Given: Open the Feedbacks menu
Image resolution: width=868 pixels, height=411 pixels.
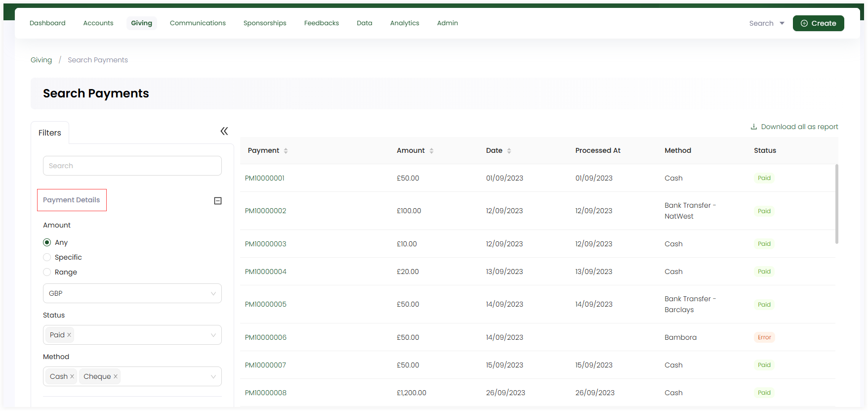Looking at the screenshot, I should click(x=322, y=23).
